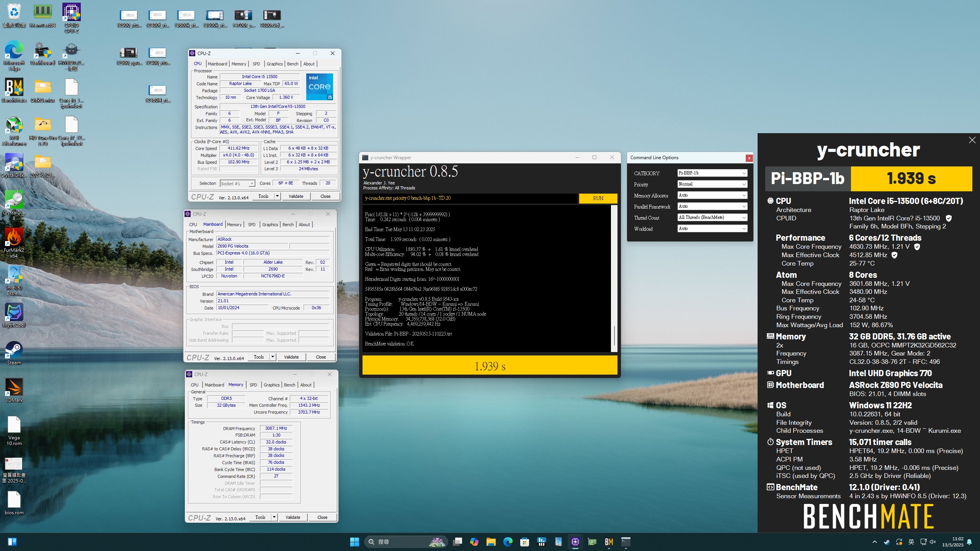980x551 pixels.
Task: Open Copilot from the taskbar
Action: [x=474, y=542]
